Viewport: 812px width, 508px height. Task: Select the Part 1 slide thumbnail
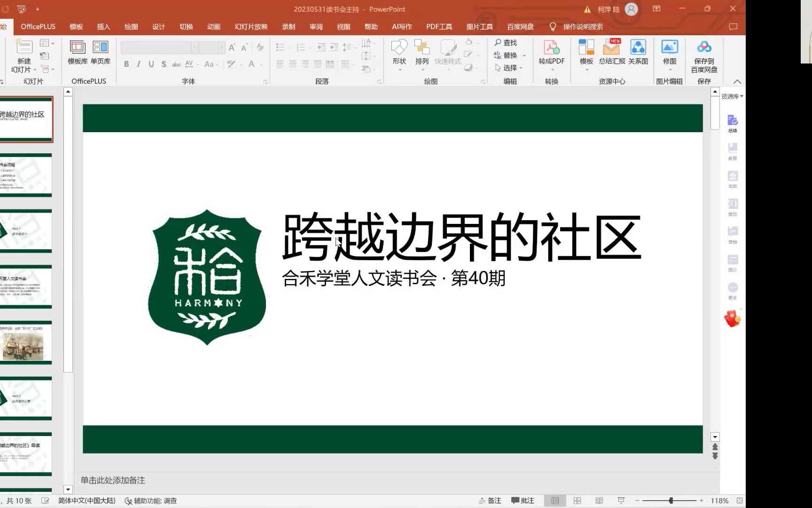coord(26,231)
